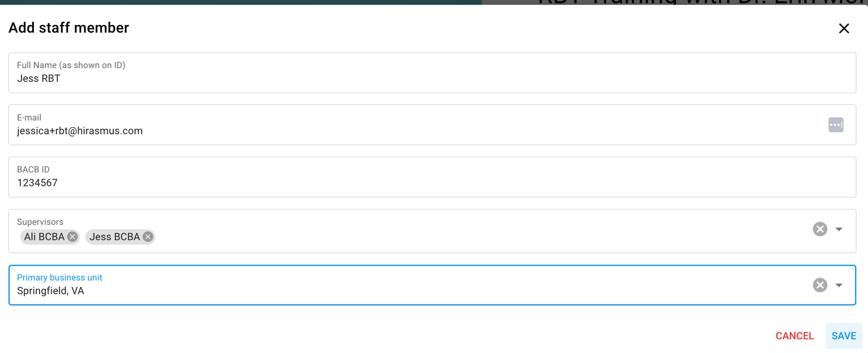Focus the E-mail address field
This screenshot has height=353, width=868.
coord(416,131)
